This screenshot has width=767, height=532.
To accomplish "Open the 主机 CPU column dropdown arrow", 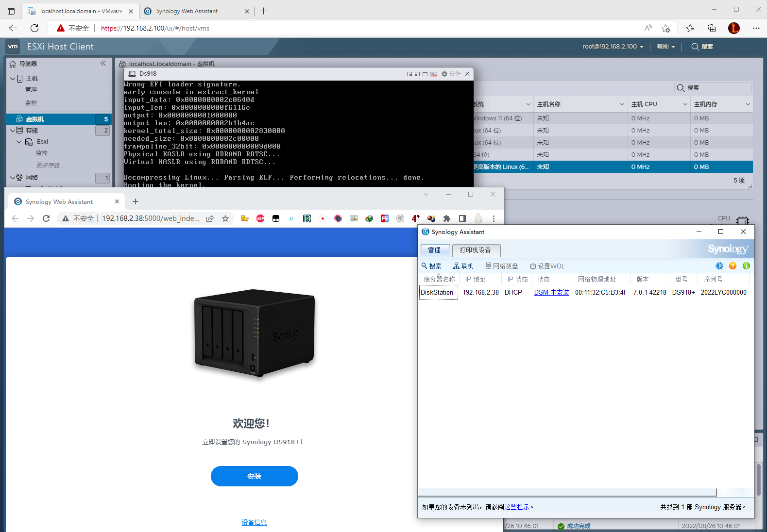I will 685,104.
